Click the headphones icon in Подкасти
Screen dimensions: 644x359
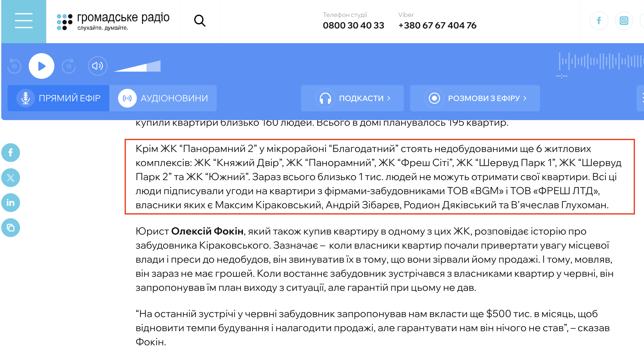pyautogui.click(x=325, y=98)
